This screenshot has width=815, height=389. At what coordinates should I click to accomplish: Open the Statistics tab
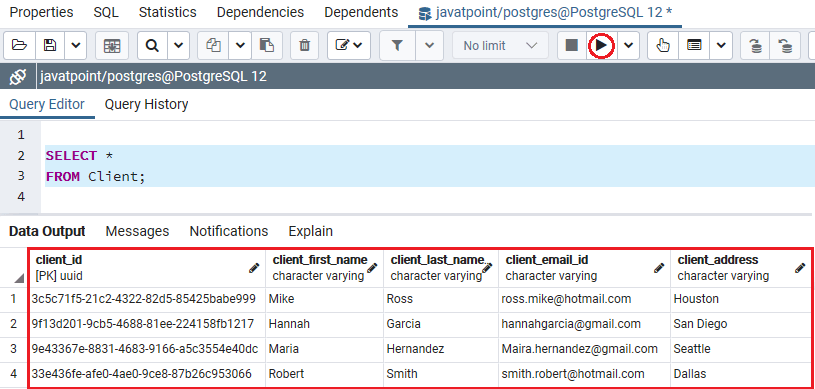(x=167, y=12)
